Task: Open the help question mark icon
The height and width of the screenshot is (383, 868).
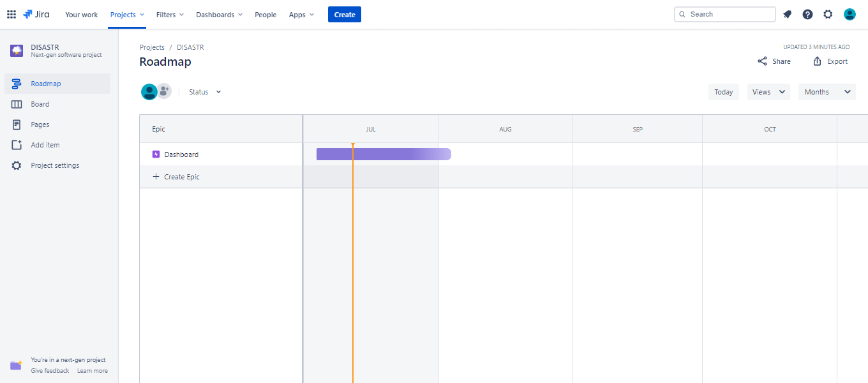Action: click(x=808, y=14)
